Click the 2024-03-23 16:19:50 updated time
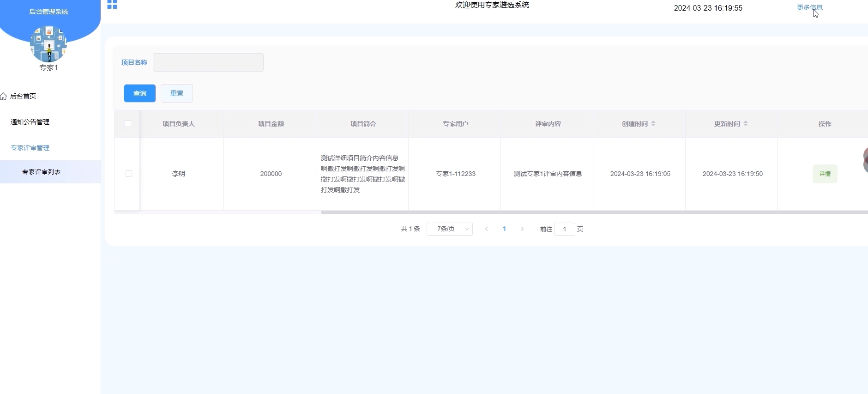 tap(733, 174)
